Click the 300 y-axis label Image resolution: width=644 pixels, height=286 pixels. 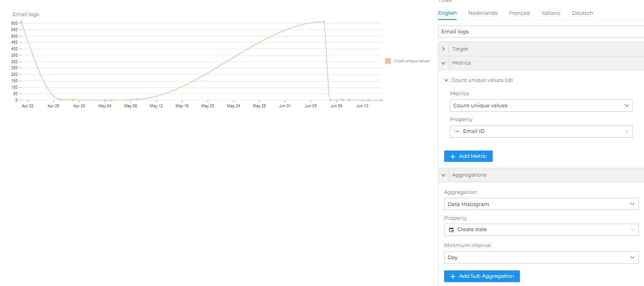point(15,61)
